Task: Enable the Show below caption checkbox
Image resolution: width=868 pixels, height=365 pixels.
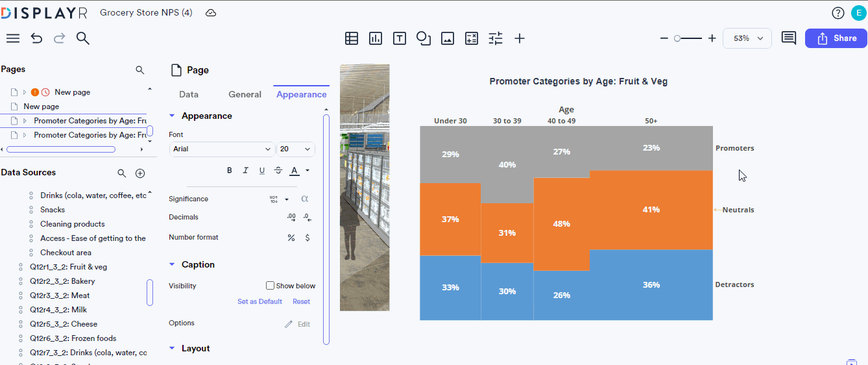Action: pos(271,286)
